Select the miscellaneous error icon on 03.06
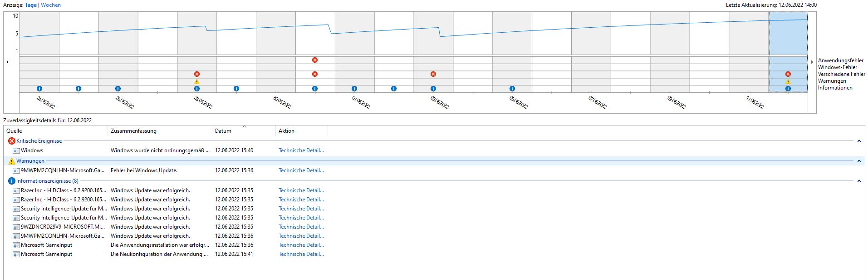Screen dimensions: 868x280 433,74
